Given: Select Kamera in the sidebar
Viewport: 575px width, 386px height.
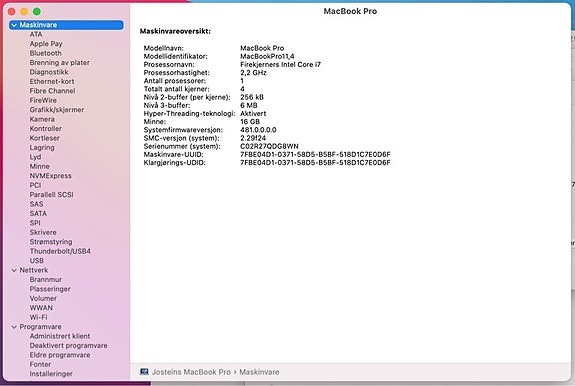Looking at the screenshot, I should [42, 120].
